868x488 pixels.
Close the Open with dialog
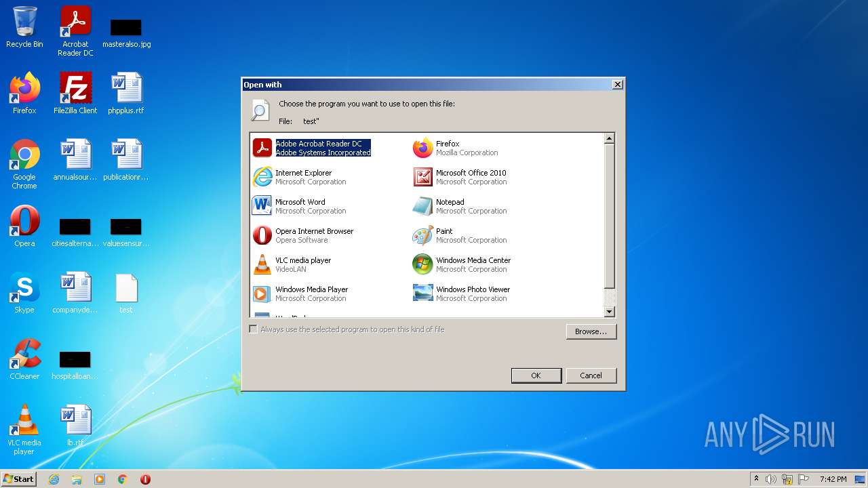click(617, 85)
